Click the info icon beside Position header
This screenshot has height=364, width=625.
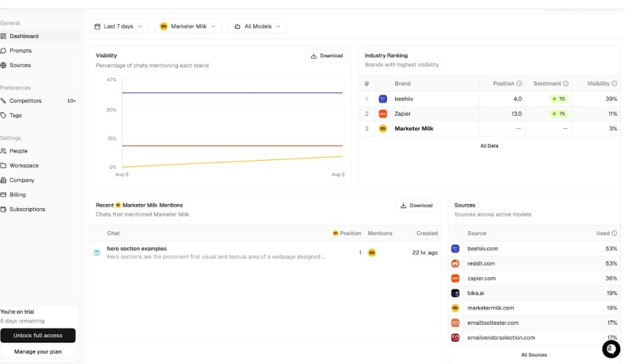(519, 83)
